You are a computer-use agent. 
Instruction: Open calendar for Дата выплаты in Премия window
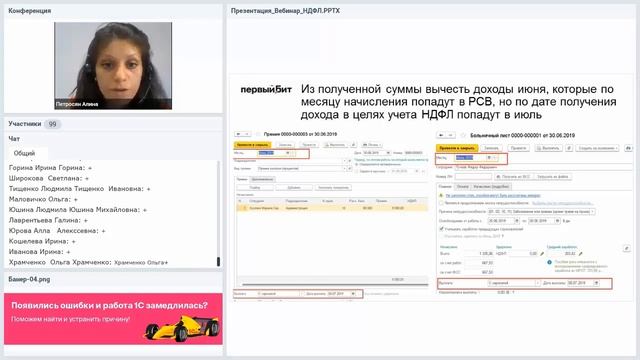pyautogui.click(x=353, y=293)
